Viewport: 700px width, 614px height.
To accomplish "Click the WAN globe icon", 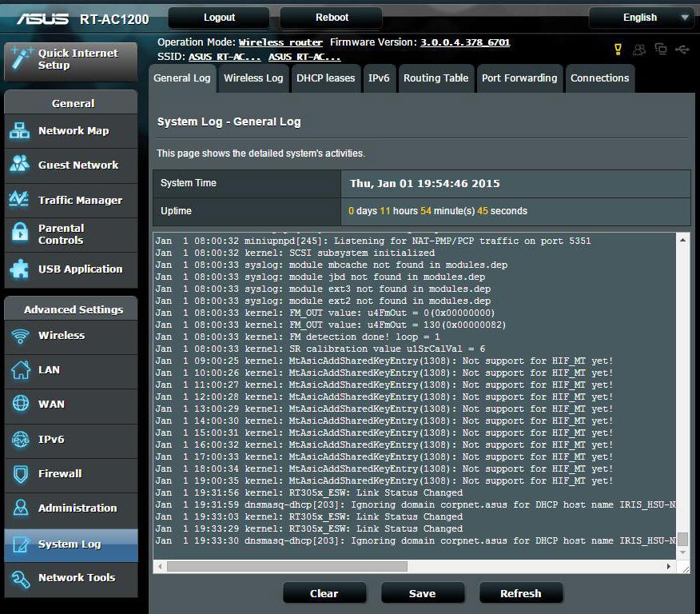I will 21,403.
